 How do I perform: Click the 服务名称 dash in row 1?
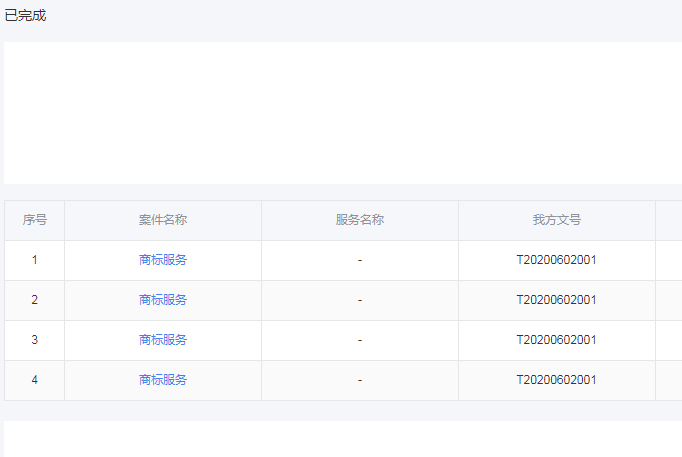pos(360,260)
